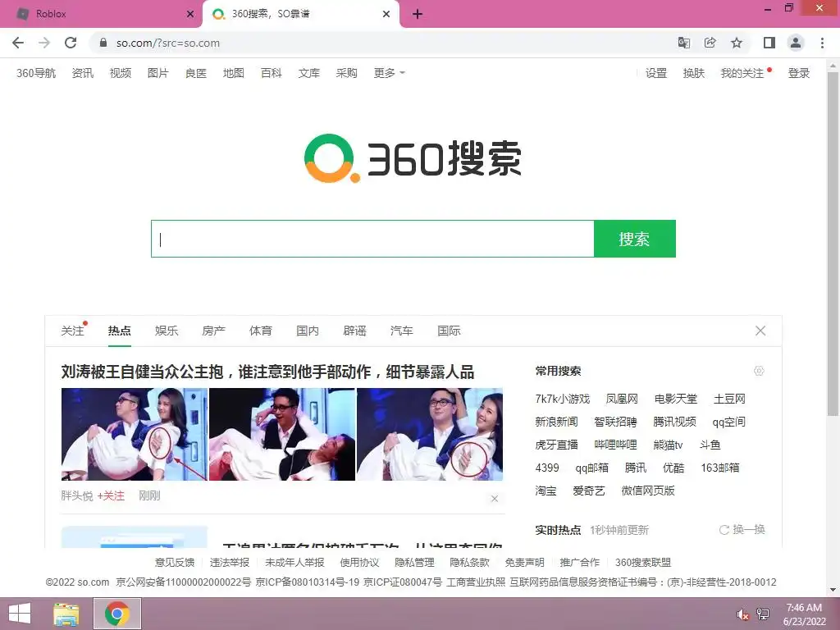Image resolution: width=840 pixels, height=630 pixels.
Task: Expand the 更多 dropdown menu
Action: (389, 73)
